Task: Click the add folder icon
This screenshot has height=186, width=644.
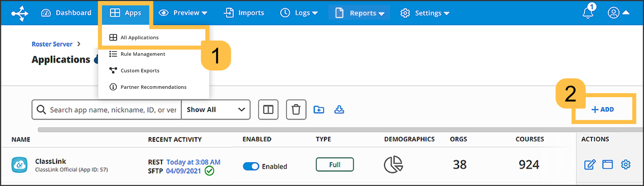Action: (319, 110)
